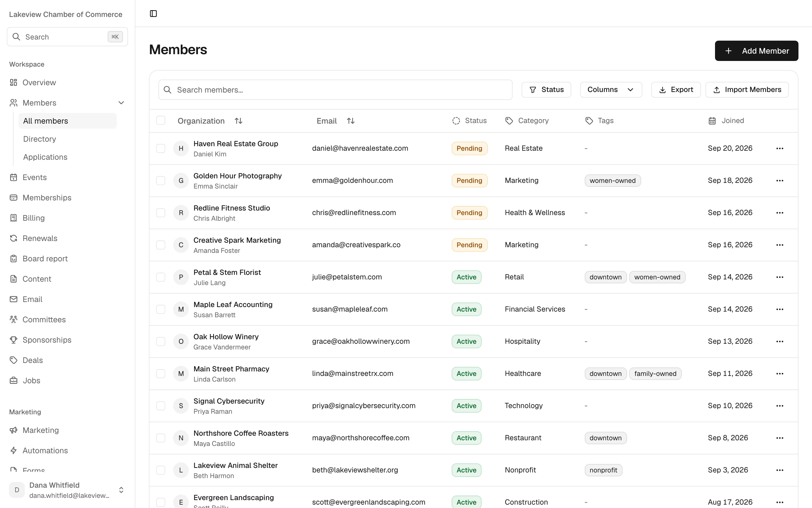
Task: Click the Pending badge for Creative Spark Marketing
Action: coord(469,245)
